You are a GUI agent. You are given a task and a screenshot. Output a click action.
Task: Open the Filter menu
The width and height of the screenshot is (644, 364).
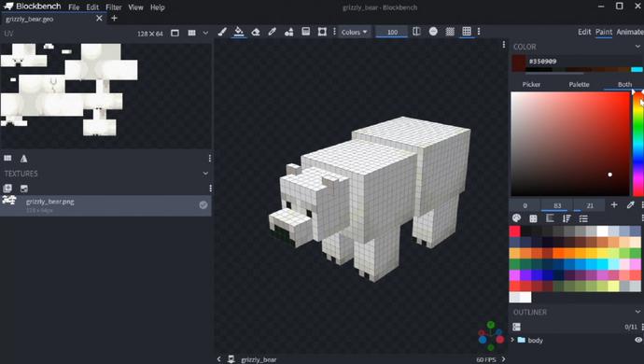click(113, 7)
